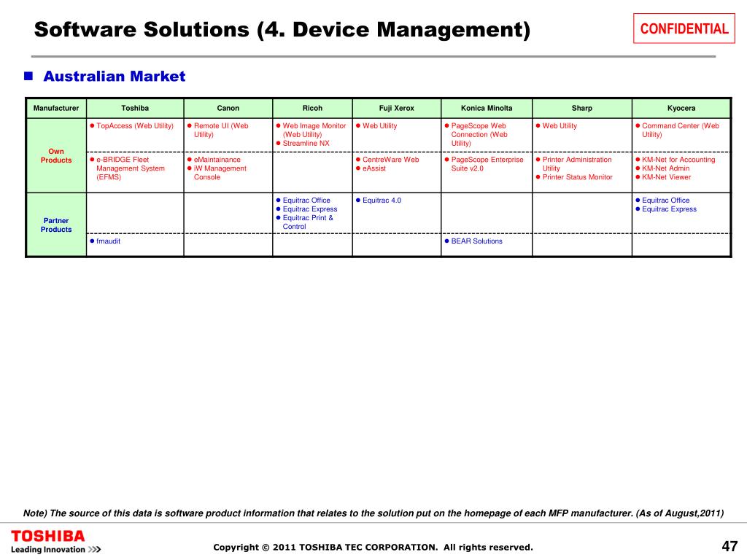The width and height of the screenshot is (747, 560).
Task: Select PageScope Web Connection entry
Action: (x=479, y=134)
